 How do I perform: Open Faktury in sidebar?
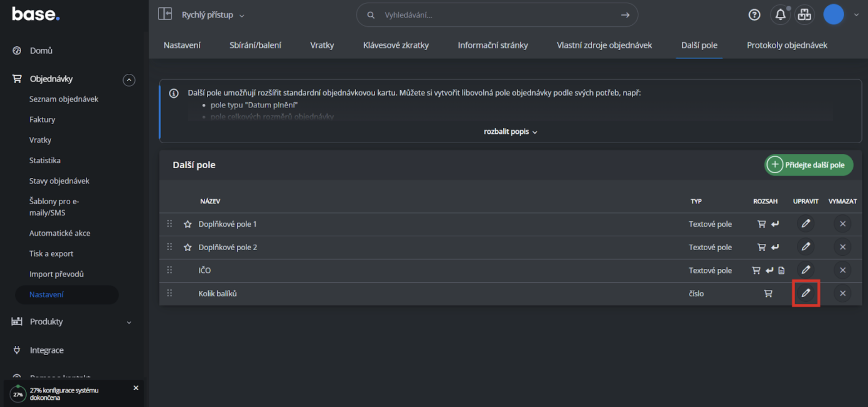42,119
